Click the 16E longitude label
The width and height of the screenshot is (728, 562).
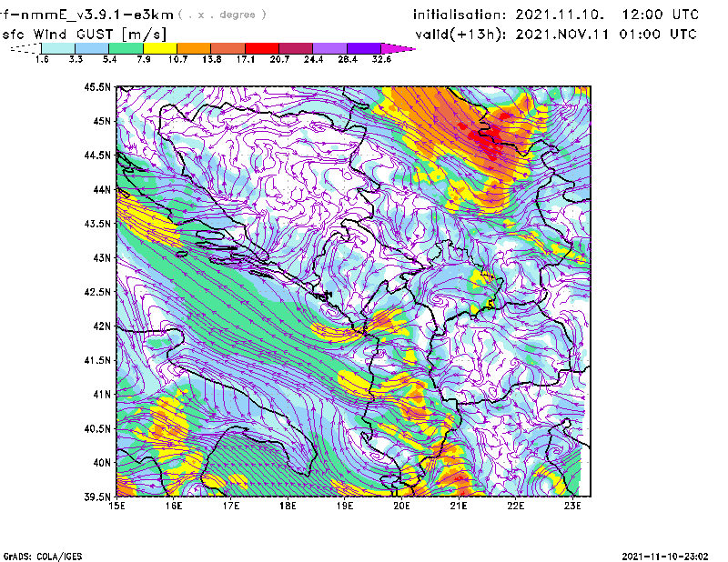(174, 506)
